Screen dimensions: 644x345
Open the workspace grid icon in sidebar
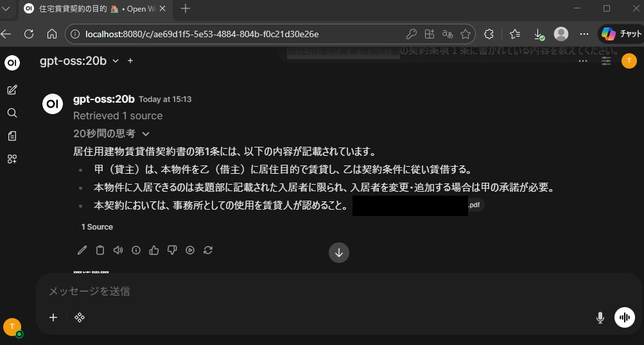click(x=12, y=159)
